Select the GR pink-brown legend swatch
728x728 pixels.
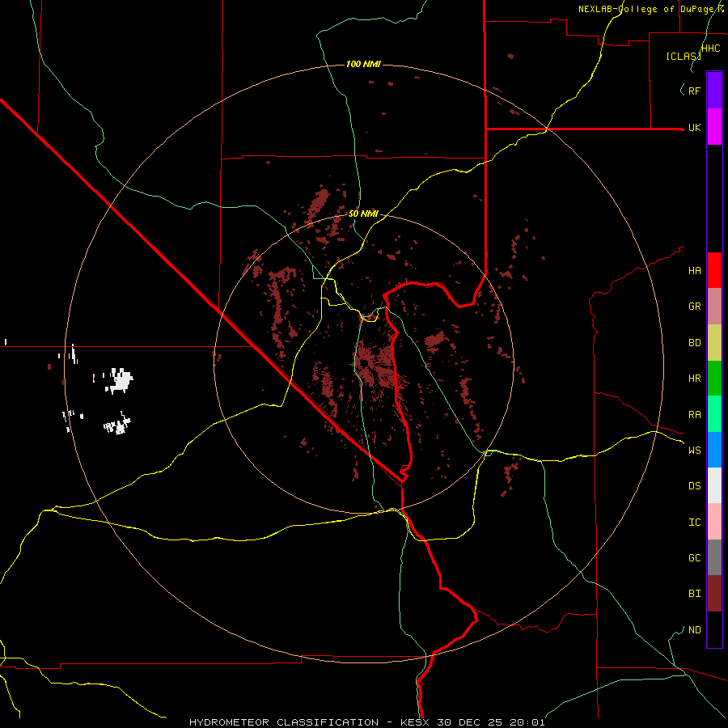coord(714,307)
